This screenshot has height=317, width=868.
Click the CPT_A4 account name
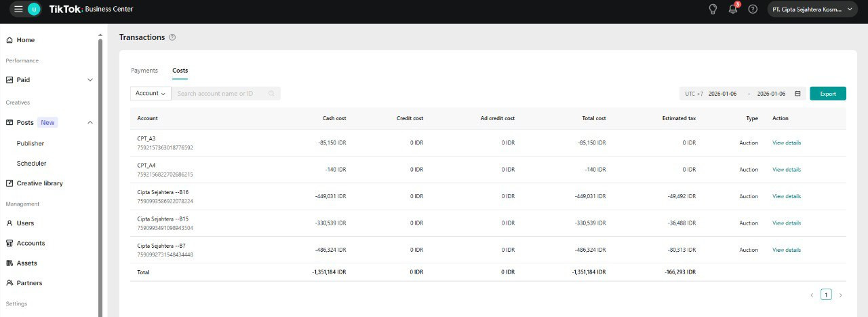146,165
